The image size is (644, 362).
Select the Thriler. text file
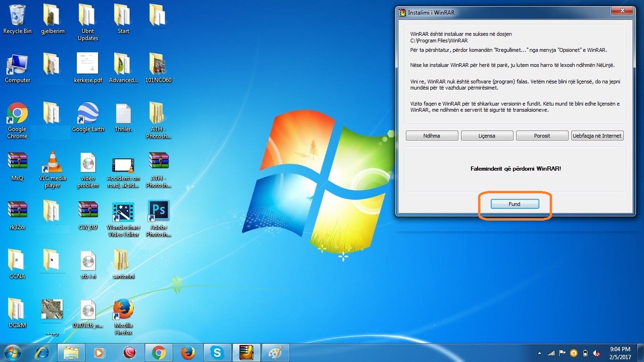[123, 117]
